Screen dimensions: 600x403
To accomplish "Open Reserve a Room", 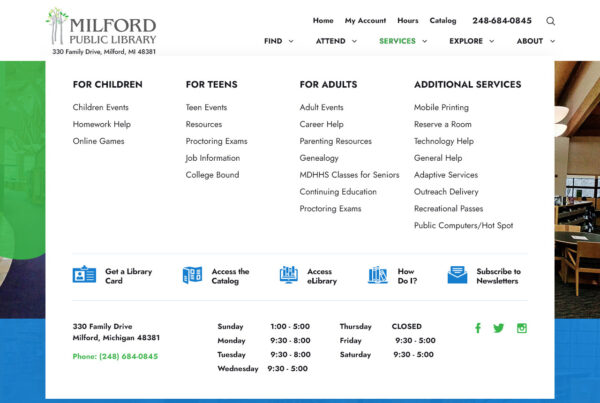I will pyautogui.click(x=443, y=124).
